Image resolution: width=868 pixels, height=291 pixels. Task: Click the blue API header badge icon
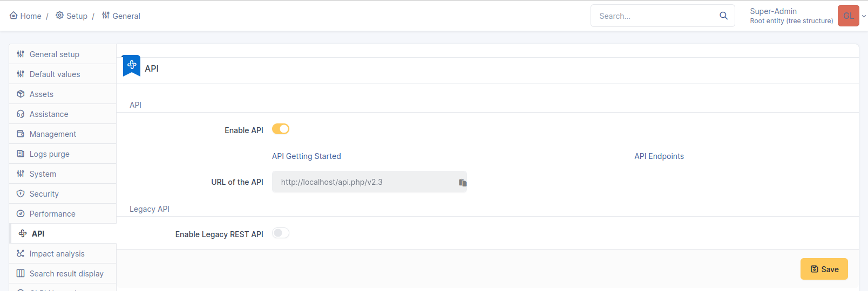(x=132, y=65)
